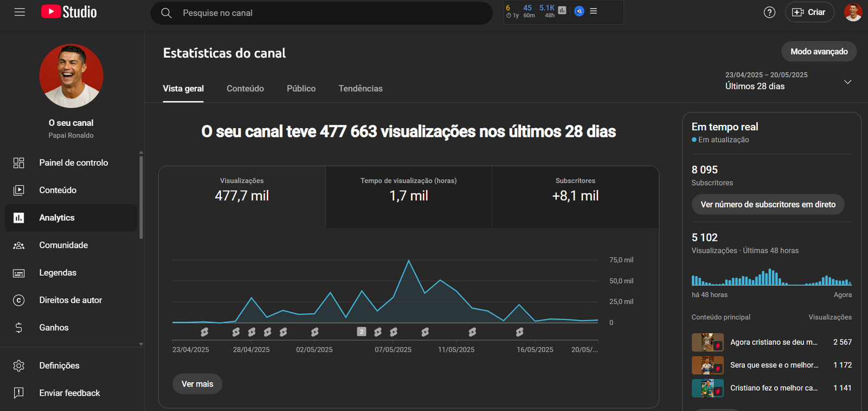Click the vidIQ 6 per 1y stat
The height and width of the screenshot is (411, 868).
pos(512,11)
